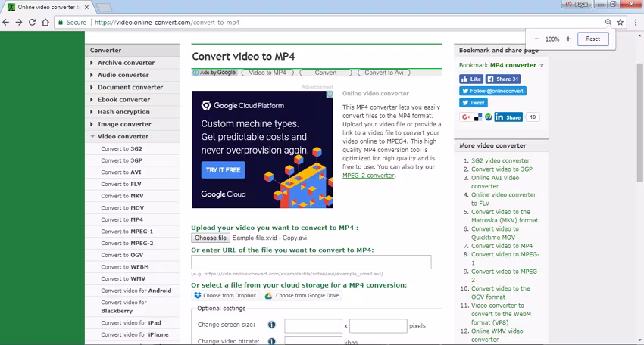644x345 pixels.
Task: Open the 3G2 video converter link
Action: 500,161
